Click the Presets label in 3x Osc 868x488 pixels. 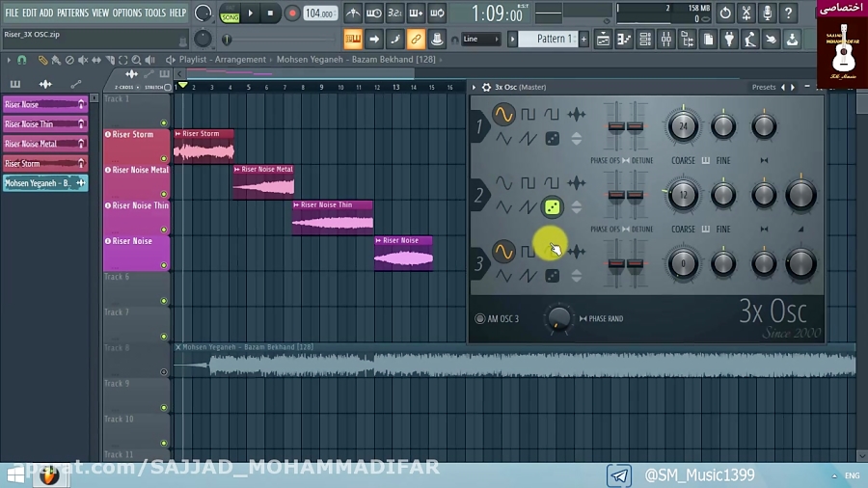(763, 87)
